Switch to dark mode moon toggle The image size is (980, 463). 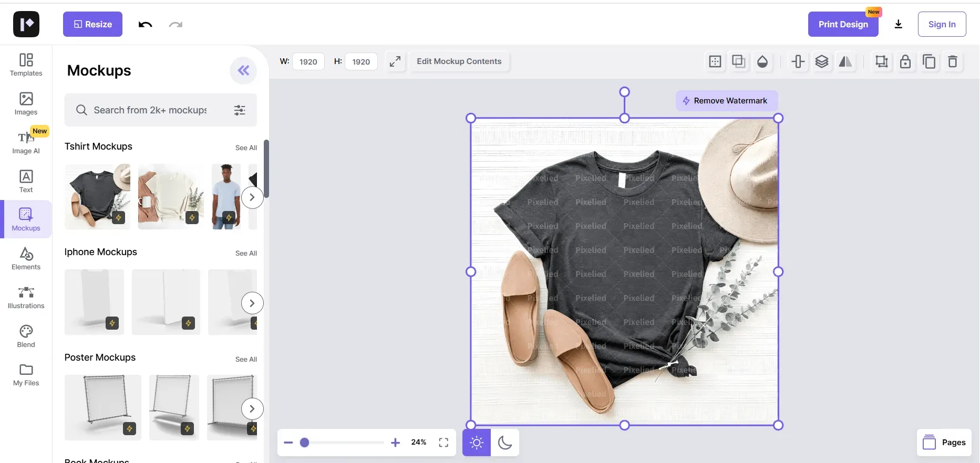tap(505, 443)
